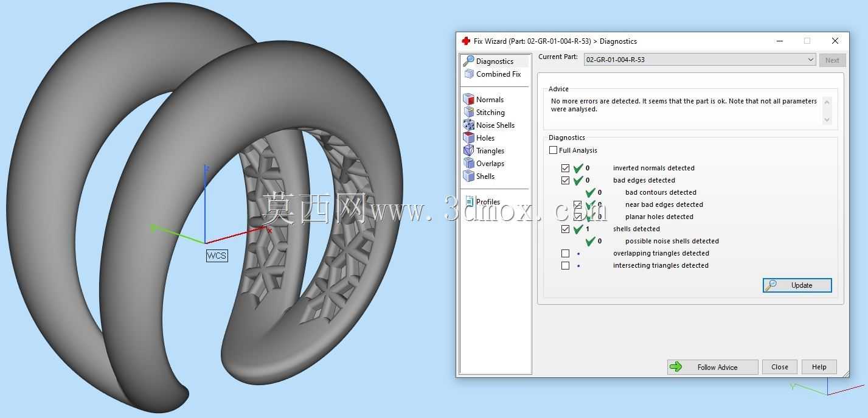Select the Shells icon
The width and height of the screenshot is (868, 418).
click(468, 176)
